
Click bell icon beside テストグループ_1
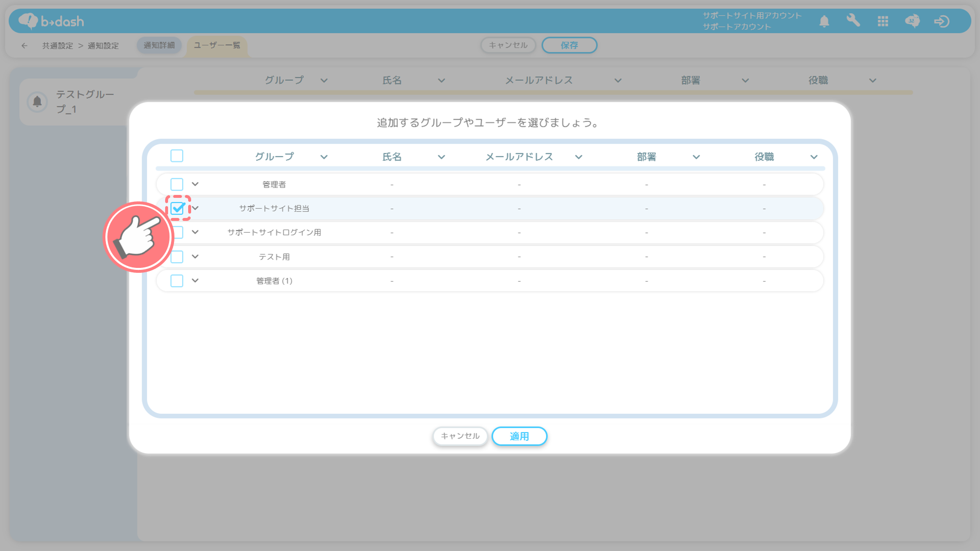pos(37,101)
